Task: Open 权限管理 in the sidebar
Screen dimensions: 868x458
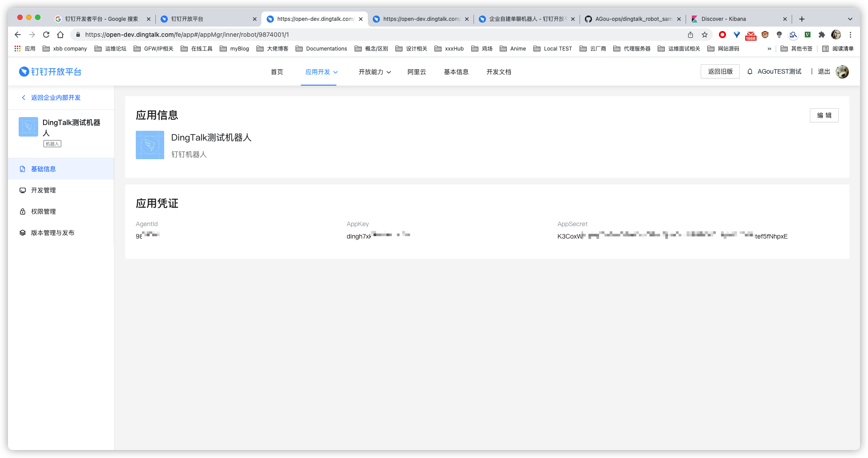Action: pyautogui.click(x=61, y=211)
